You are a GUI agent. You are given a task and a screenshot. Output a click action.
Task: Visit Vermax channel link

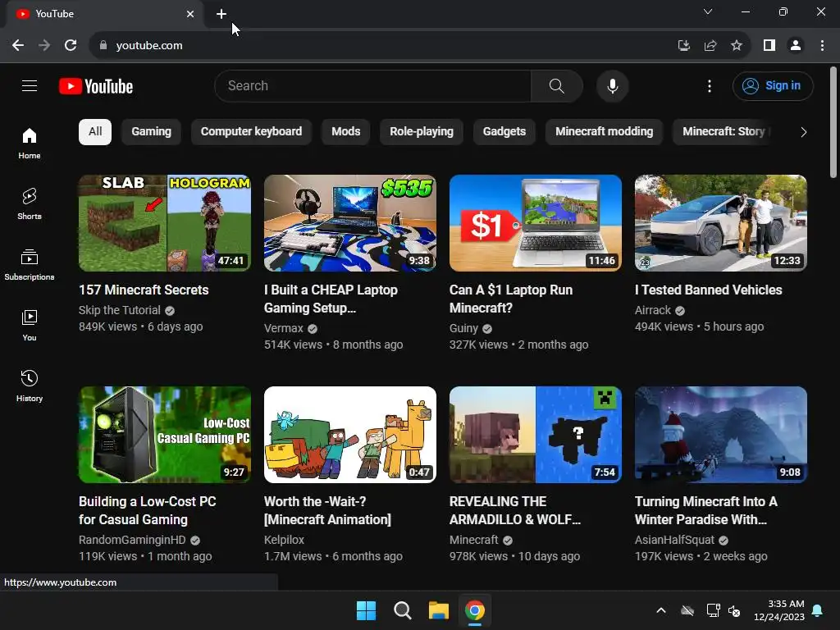[x=283, y=328]
